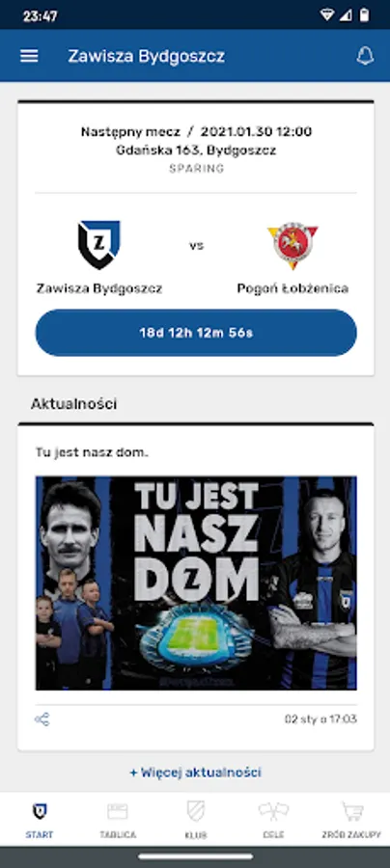390x868 pixels.
Task: Tap the battery icon in status bar
Action: [364, 15]
